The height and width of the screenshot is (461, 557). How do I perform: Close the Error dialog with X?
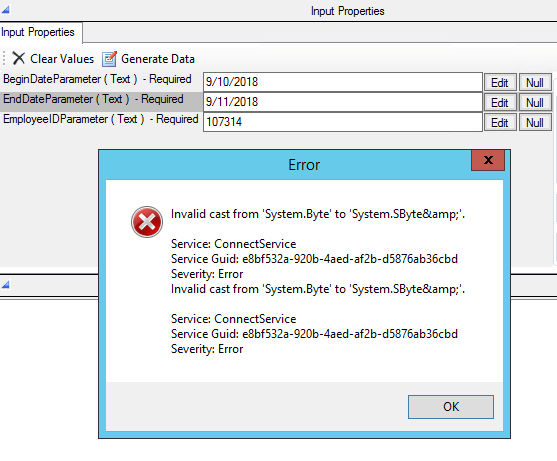pos(488,160)
